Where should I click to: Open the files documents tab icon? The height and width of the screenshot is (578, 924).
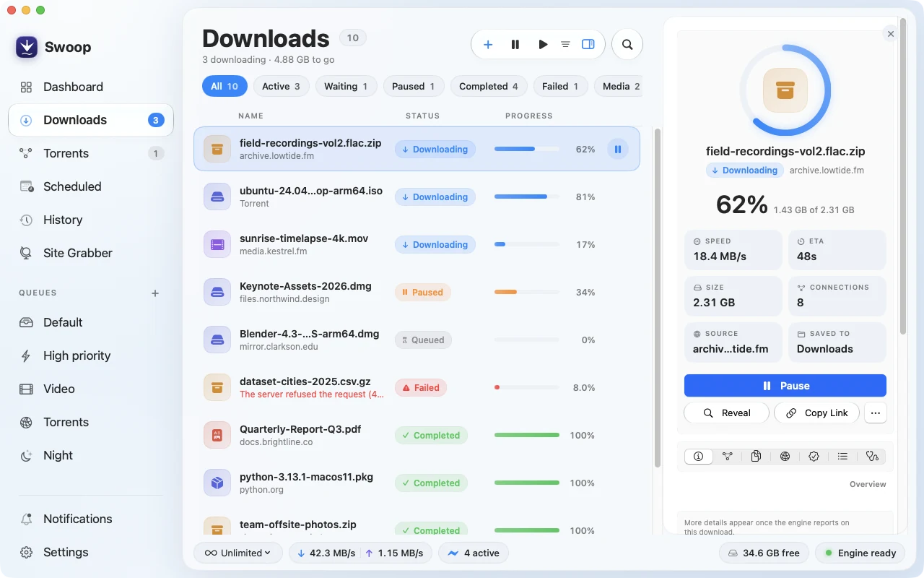pyautogui.click(x=756, y=457)
